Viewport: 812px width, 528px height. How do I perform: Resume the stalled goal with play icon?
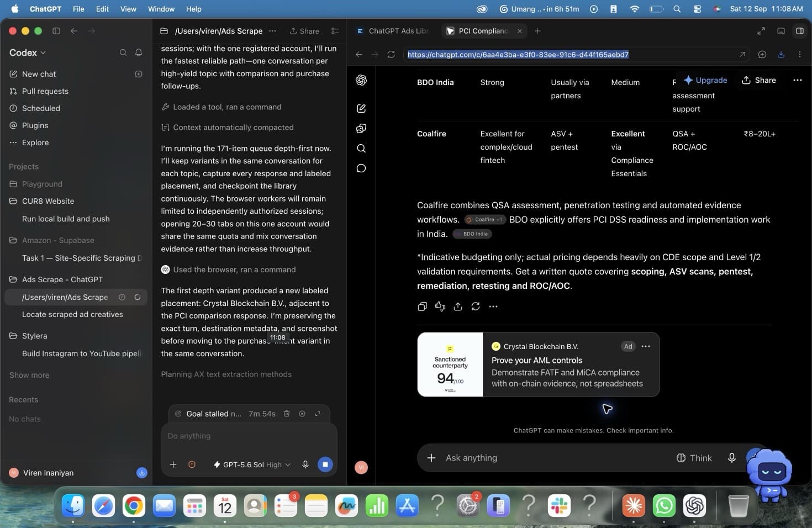click(302, 414)
